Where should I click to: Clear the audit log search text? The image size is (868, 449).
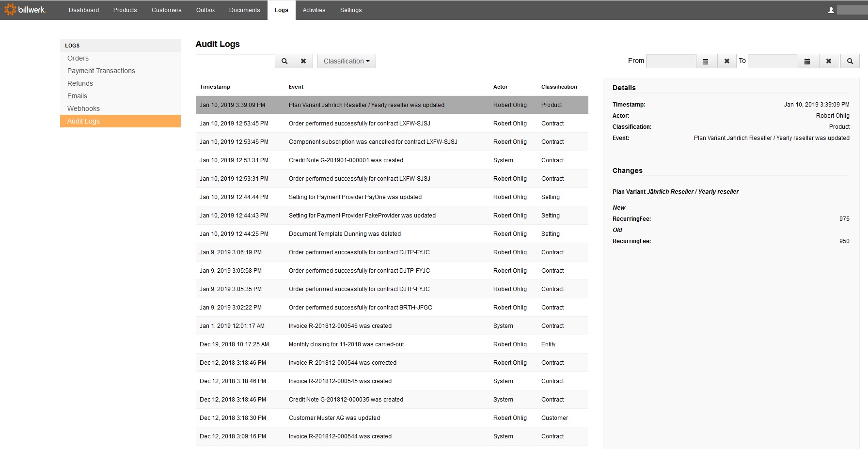[303, 61]
